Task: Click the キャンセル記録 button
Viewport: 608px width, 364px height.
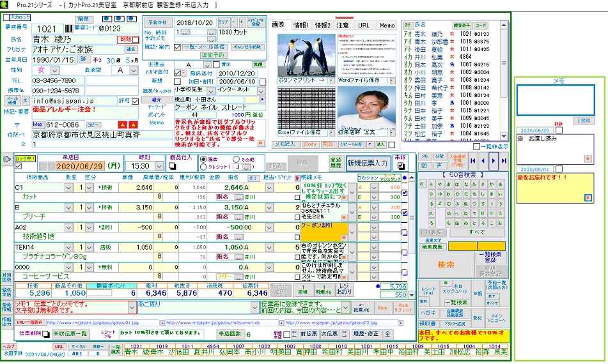Action: click(247, 47)
